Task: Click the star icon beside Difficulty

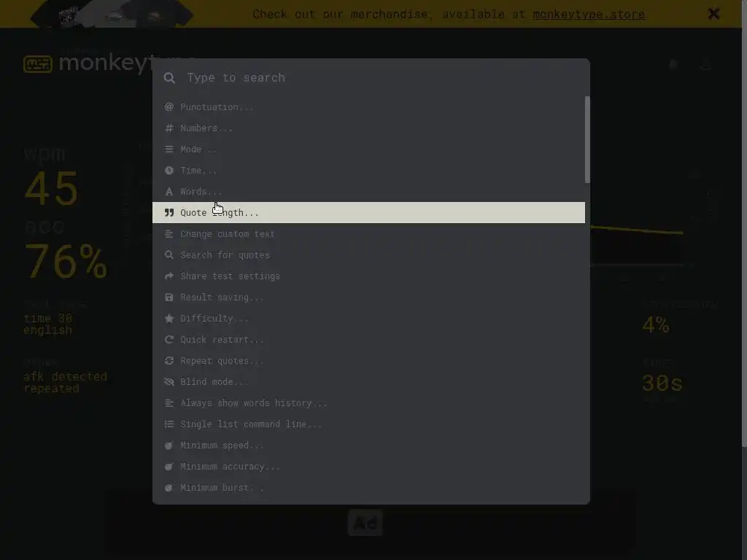Action: tap(169, 319)
